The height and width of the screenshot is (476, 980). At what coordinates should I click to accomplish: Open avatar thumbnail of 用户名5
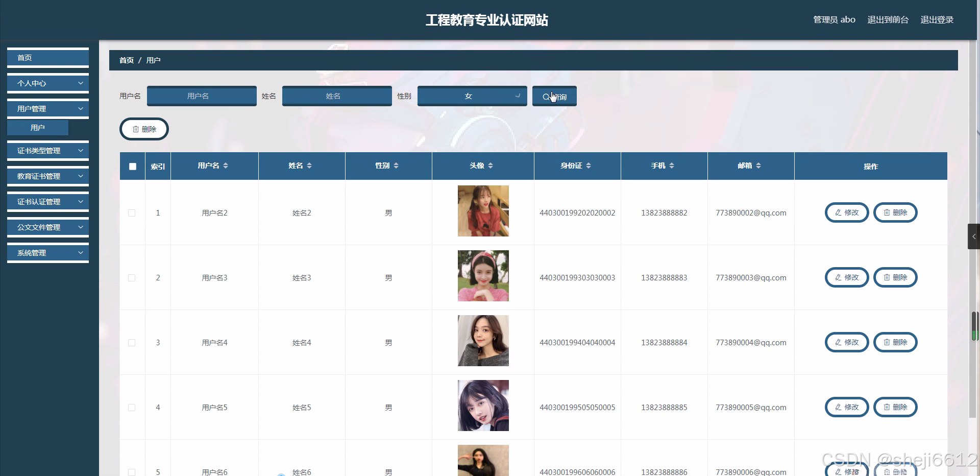pyautogui.click(x=483, y=406)
